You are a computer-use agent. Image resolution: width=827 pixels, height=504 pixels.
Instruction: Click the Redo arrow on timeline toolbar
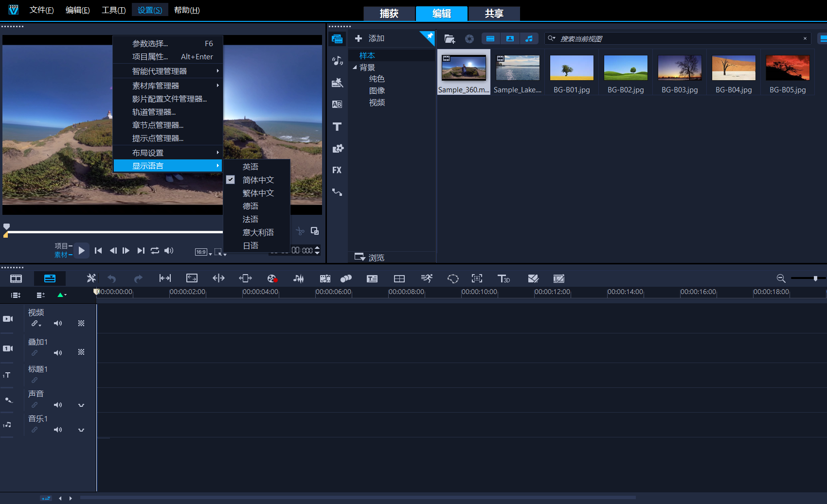coord(138,278)
